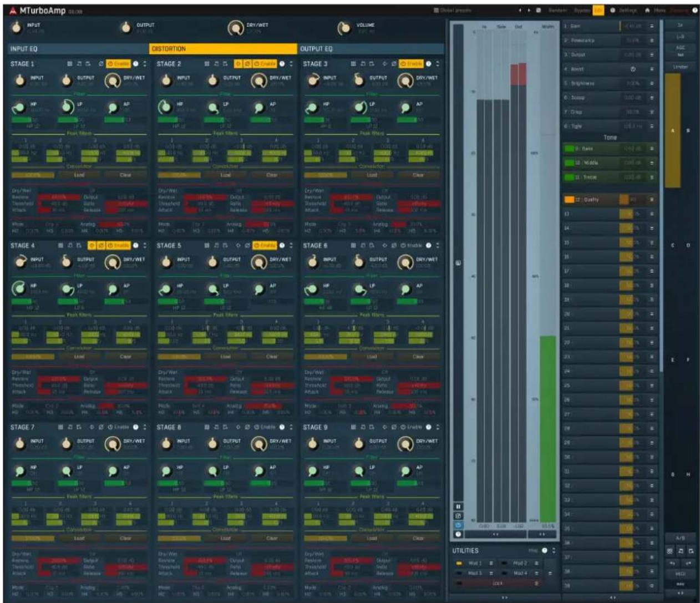Adjust main Input knob at top
The width and height of the screenshot is (700, 603).
click(18, 27)
